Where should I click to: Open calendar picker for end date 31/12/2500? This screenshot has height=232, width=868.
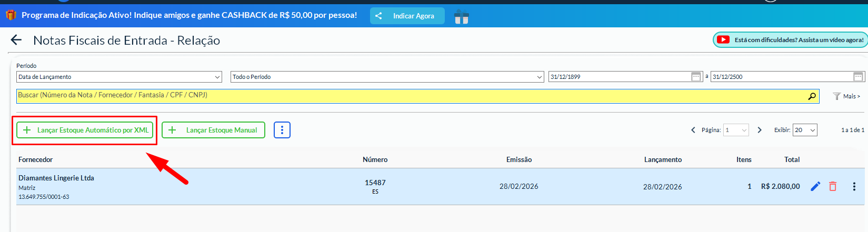[x=858, y=77]
